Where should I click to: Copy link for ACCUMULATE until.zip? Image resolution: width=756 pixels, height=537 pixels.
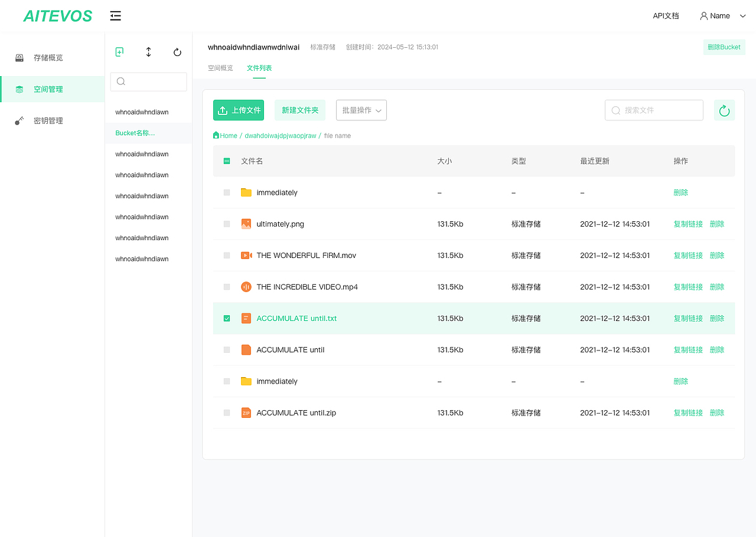coord(688,412)
